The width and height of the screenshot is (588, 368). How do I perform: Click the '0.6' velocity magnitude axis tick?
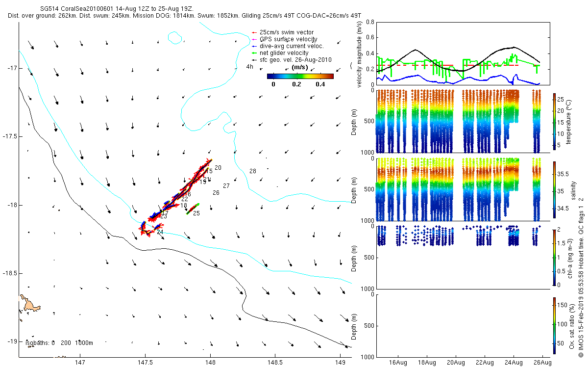point(369,38)
